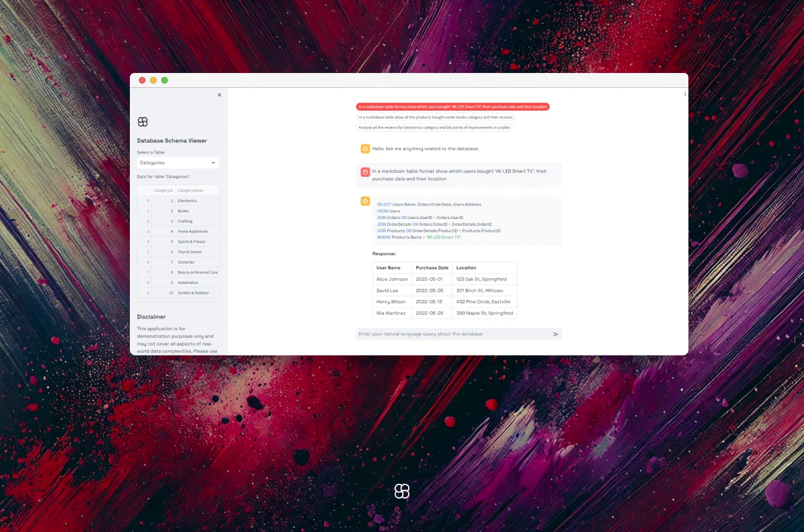This screenshot has width=804, height=532.
Task: Click the CategoryID column header
Action: tap(163, 191)
